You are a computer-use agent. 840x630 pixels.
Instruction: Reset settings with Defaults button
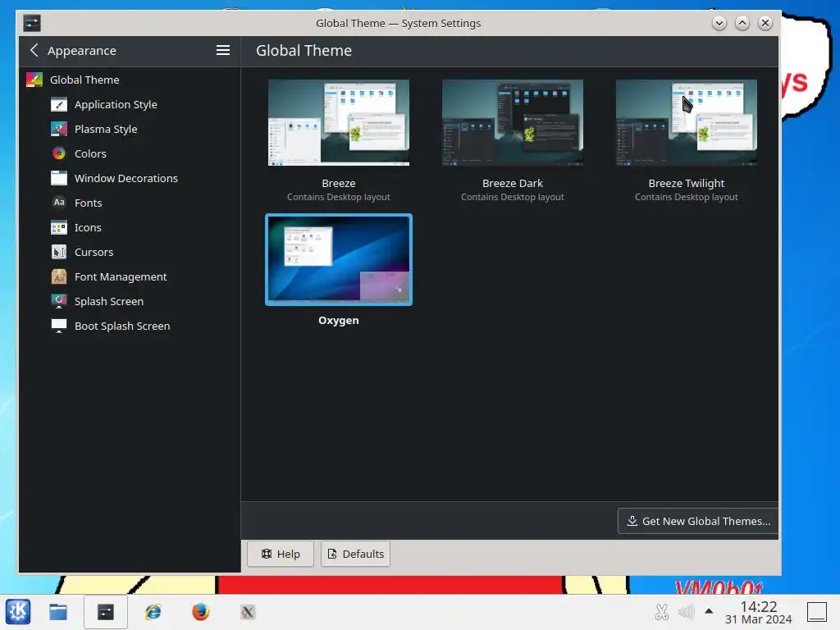(356, 554)
